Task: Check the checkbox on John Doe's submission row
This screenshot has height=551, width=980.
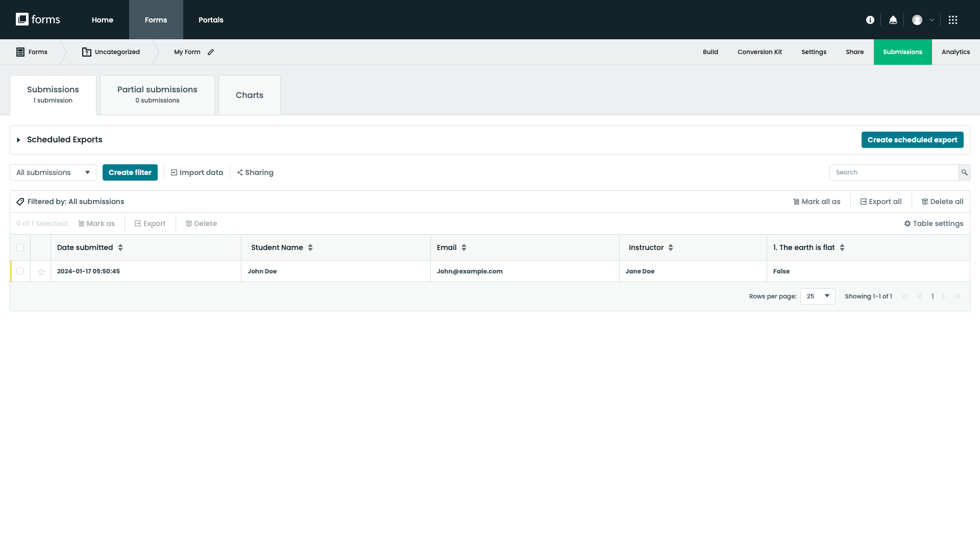Action: [x=20, y=271]
